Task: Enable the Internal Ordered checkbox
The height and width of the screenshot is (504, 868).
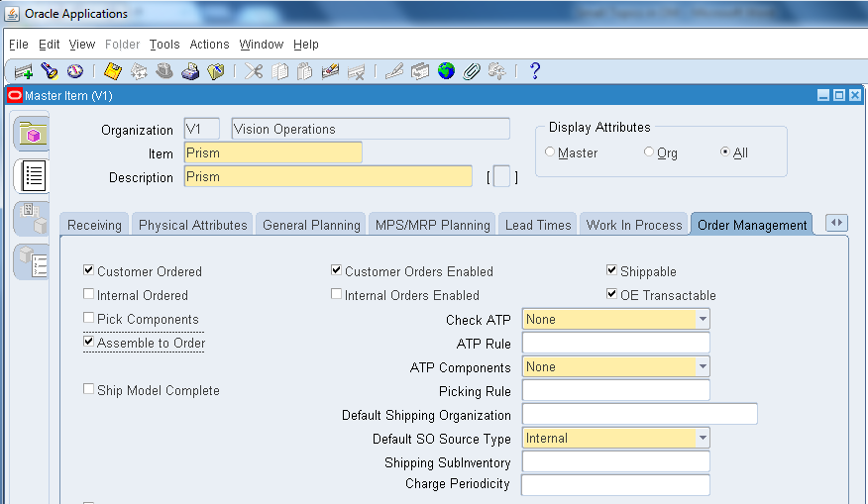Action: tap(88, 294)
